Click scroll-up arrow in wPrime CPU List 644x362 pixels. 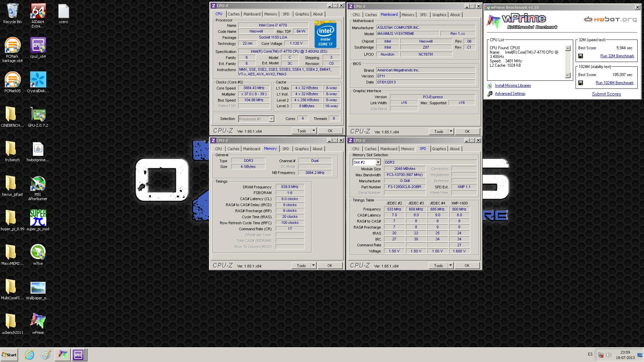click(568, 48)
